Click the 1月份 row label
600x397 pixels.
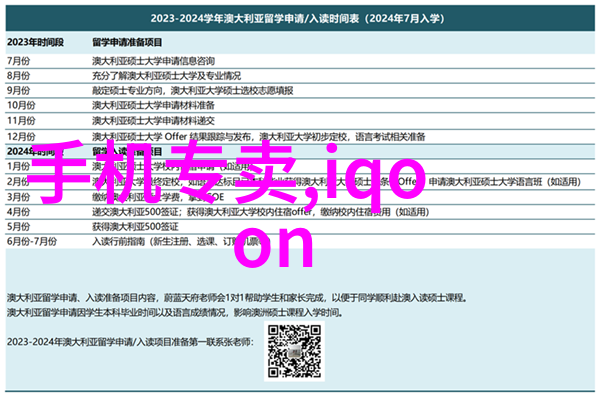pyautogui.click(x=18, y=166)
